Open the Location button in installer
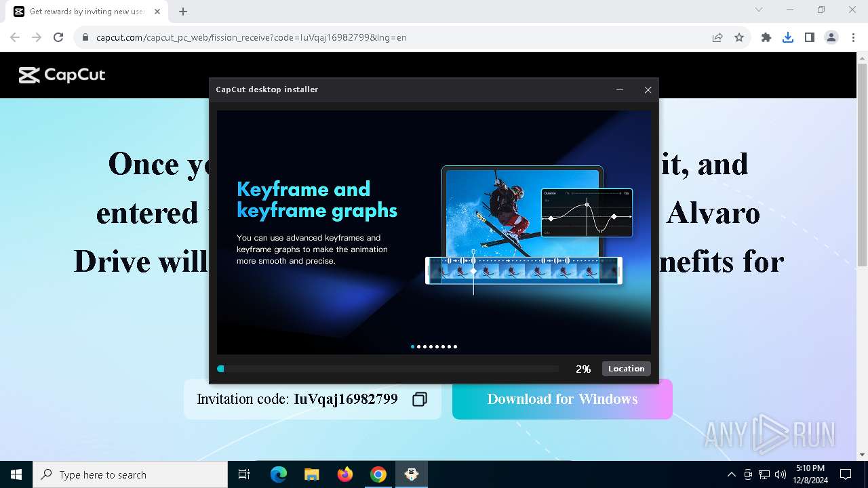 [626, 369]
